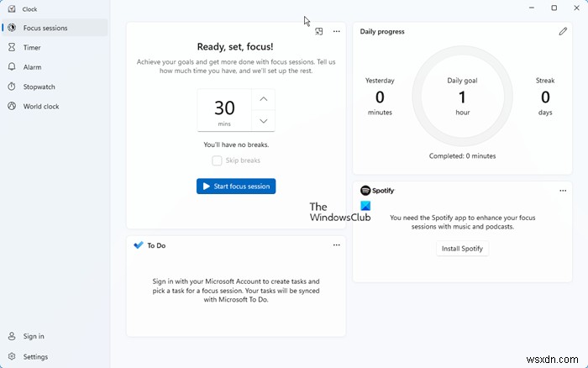Switch to the Timer page
Screen dimensions: 588x368
point(32,48)
